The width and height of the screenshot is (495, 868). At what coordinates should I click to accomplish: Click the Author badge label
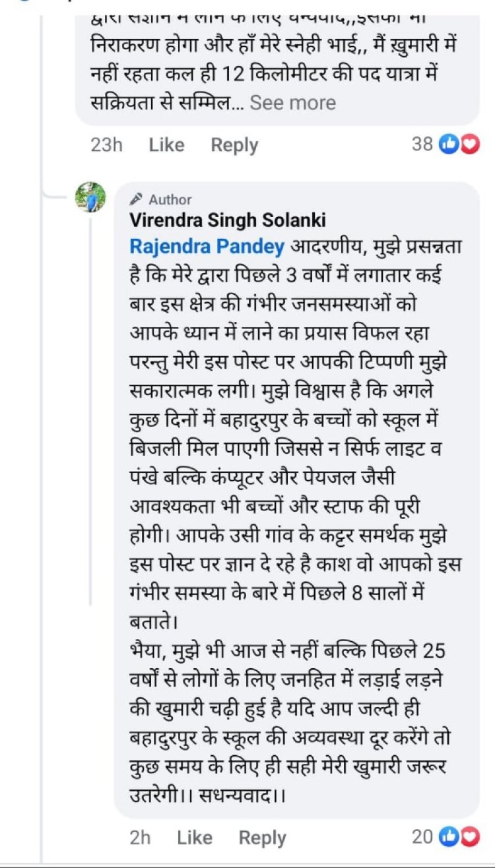tap(170, 199)
